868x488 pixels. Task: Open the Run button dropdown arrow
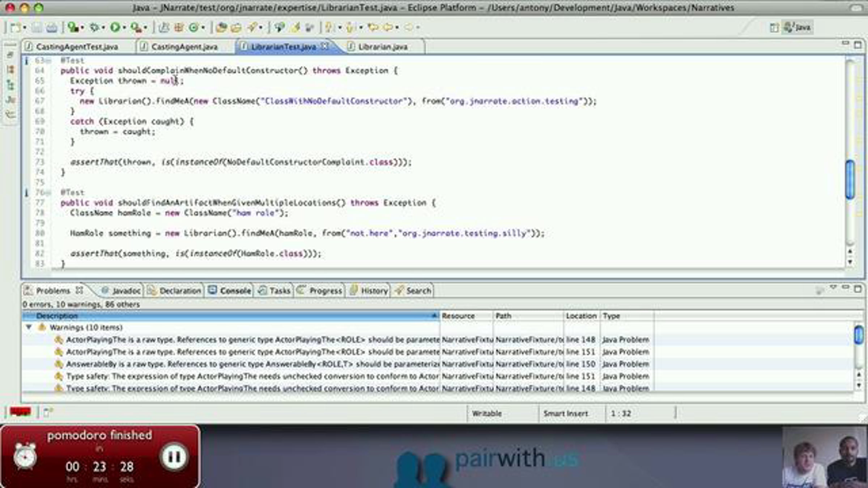[x=124, y=27]
